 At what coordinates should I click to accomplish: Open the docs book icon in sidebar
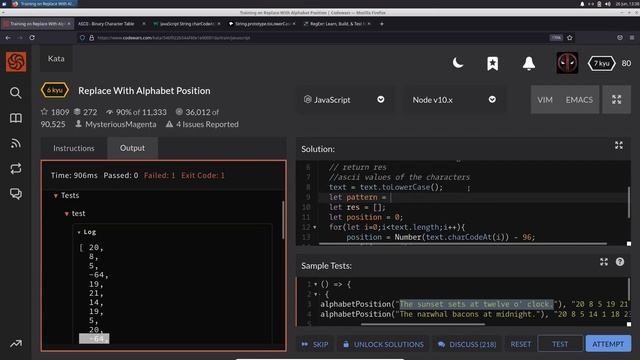[x=16, y=118]
